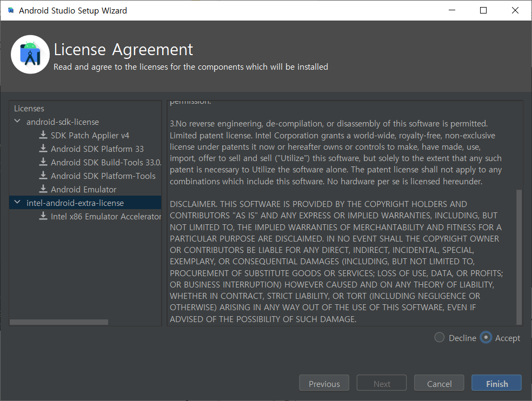Click Finish to complete setup

(x=496, y=383)
